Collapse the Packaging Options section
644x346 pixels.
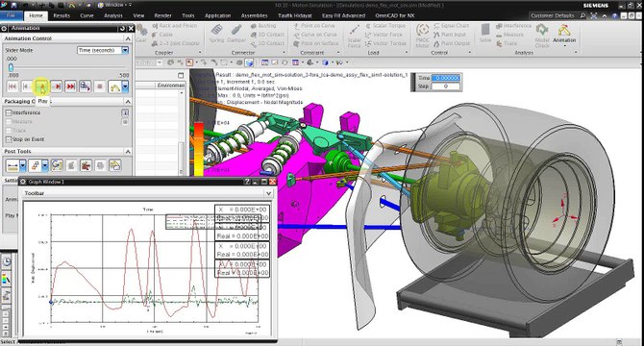[128, 101]
